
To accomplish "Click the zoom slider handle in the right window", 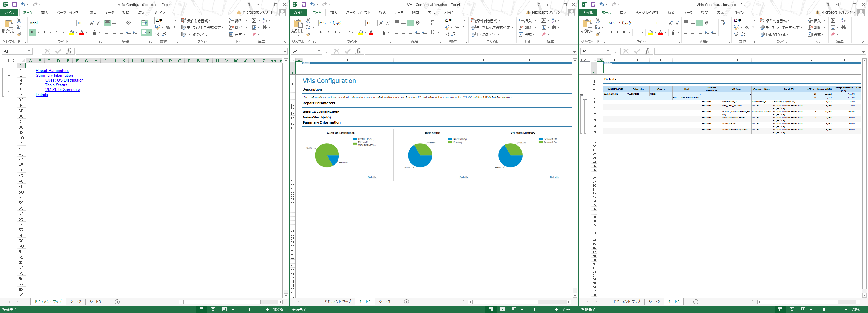I will pos(824,309).
